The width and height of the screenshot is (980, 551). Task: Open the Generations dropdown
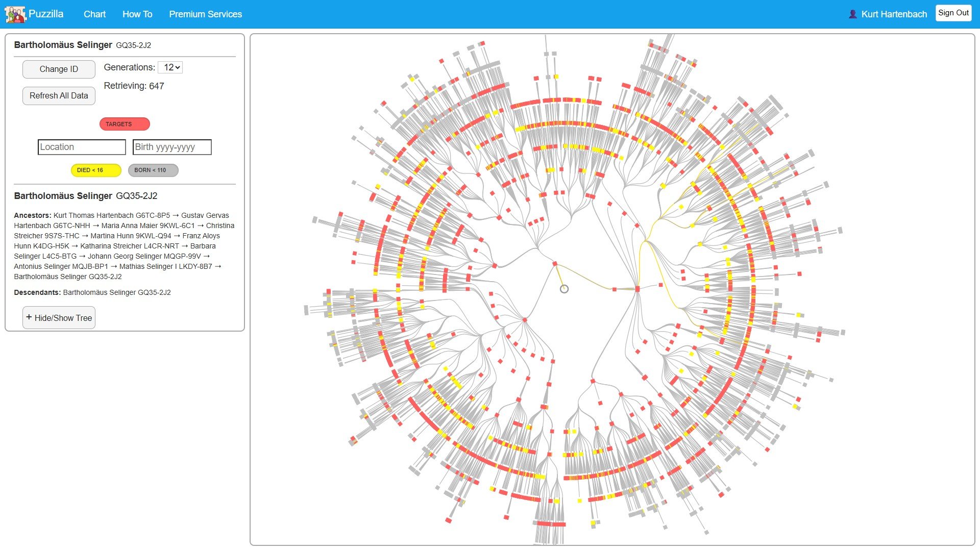click(x=170, y=67)
